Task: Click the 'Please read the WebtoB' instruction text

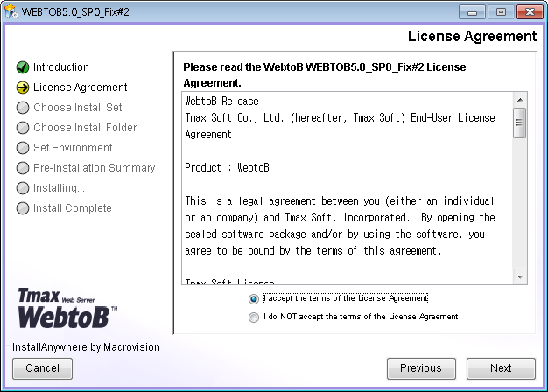Action: pos(325,74)
